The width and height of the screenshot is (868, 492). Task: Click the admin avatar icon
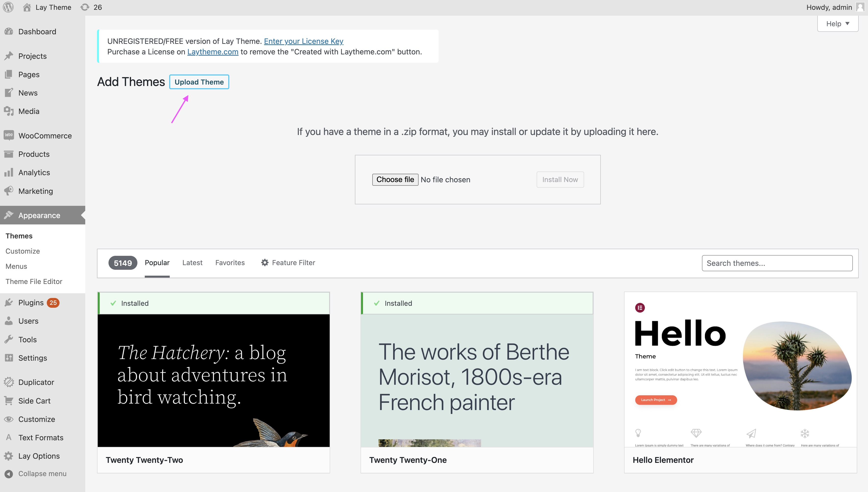point(860,7)
